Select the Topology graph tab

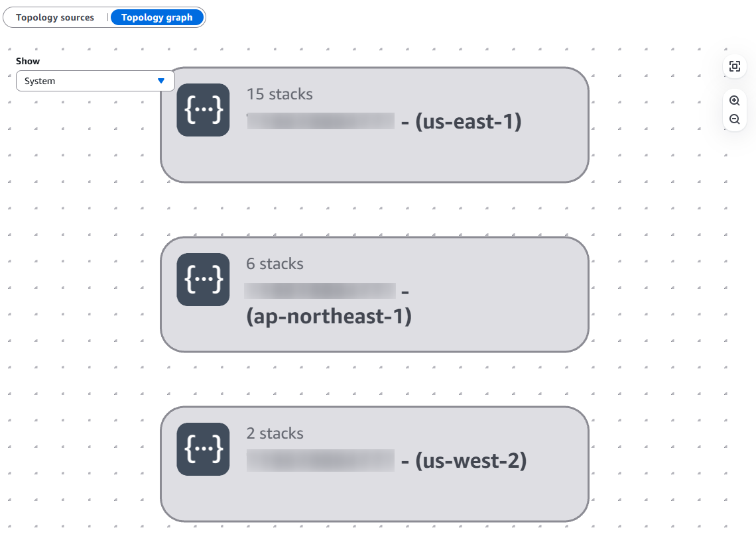[x=157, y=18]
